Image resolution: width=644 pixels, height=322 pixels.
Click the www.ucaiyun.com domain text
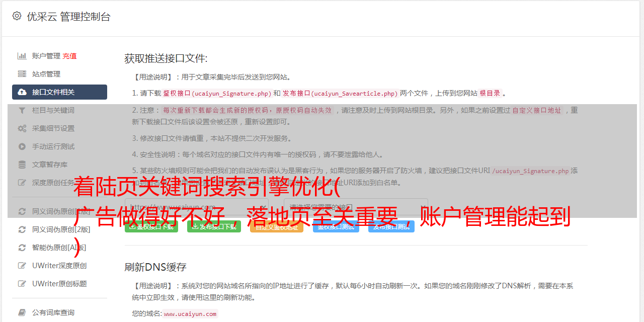pos(190,313)
